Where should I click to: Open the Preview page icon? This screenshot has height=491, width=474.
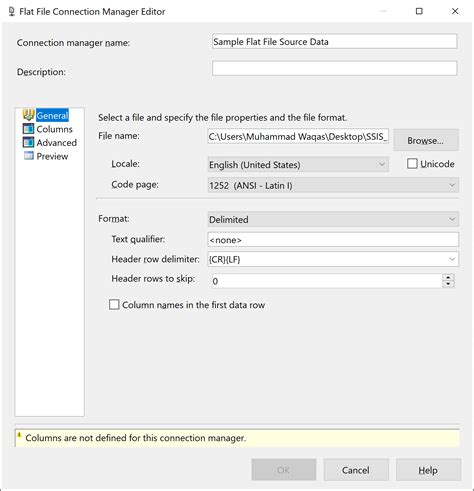point(29,156)
